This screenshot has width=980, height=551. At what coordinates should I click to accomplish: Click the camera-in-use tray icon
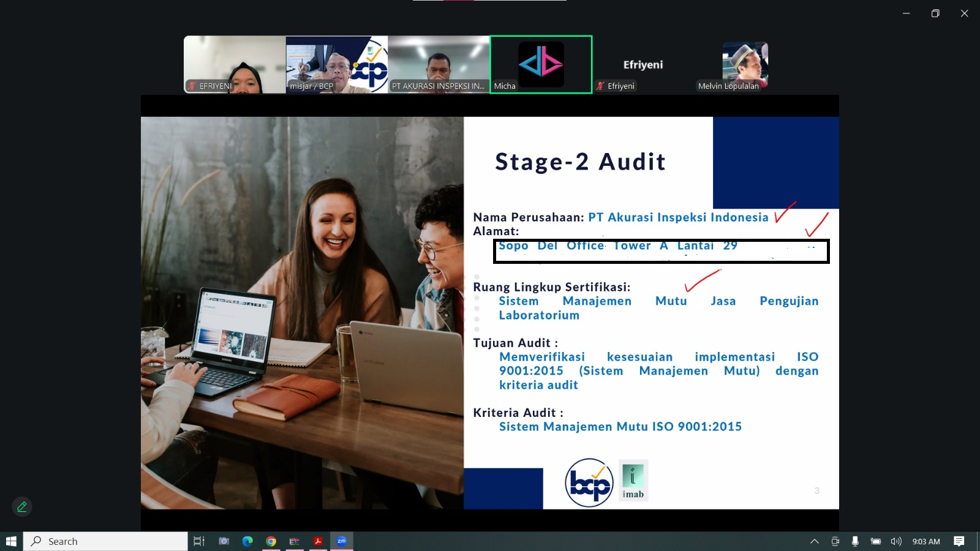click(835, 541)
